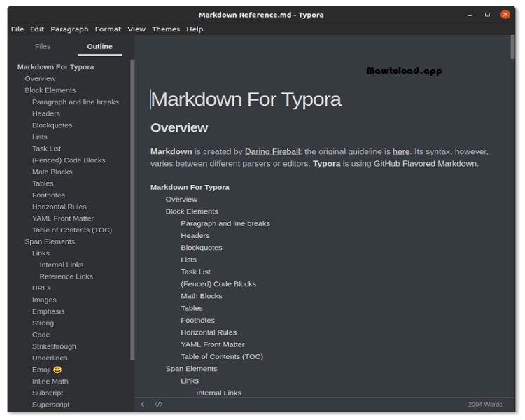Maximize the Typora window
Image resolution: width=525 pixels, height=420 pixels.
(487, 15)
